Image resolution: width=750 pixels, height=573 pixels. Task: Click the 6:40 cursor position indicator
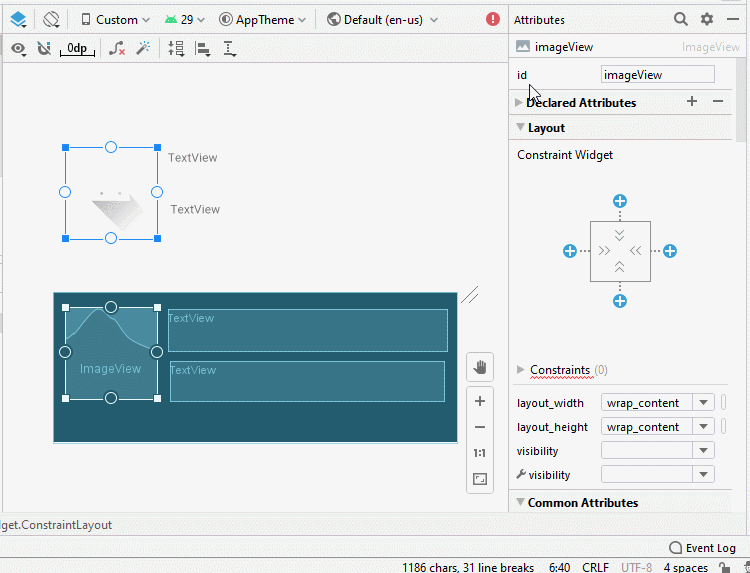coord(559,567)
